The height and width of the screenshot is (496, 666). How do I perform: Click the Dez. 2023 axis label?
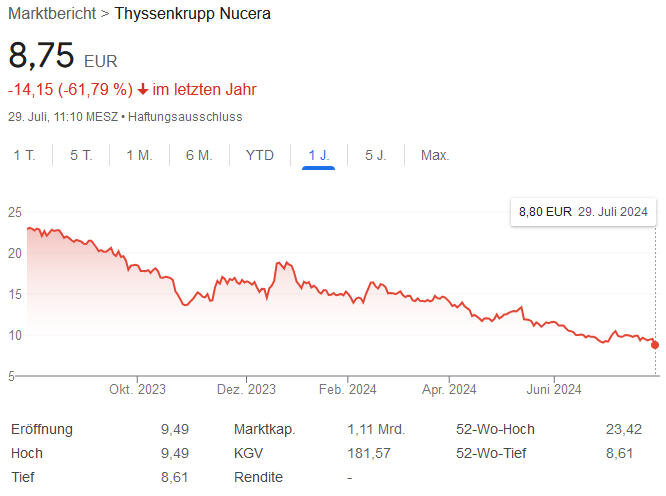point(246,389)
